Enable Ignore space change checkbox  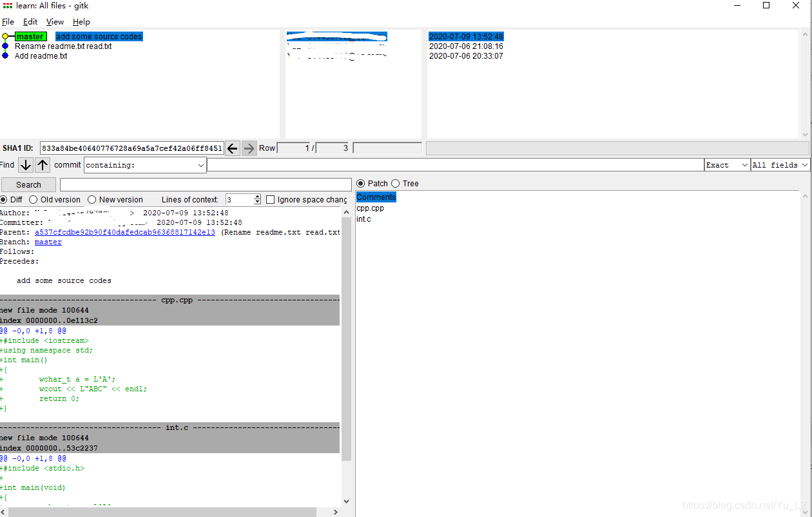(x=271, y=200)
